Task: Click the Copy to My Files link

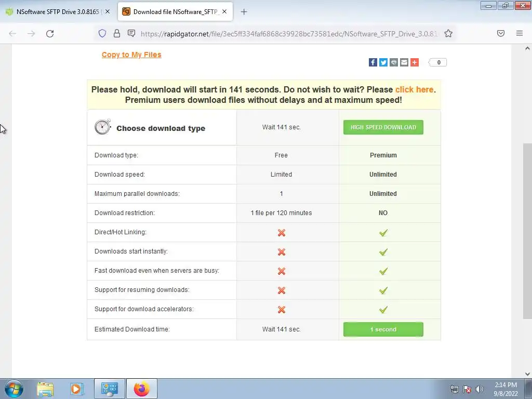Action: (131, 55)
